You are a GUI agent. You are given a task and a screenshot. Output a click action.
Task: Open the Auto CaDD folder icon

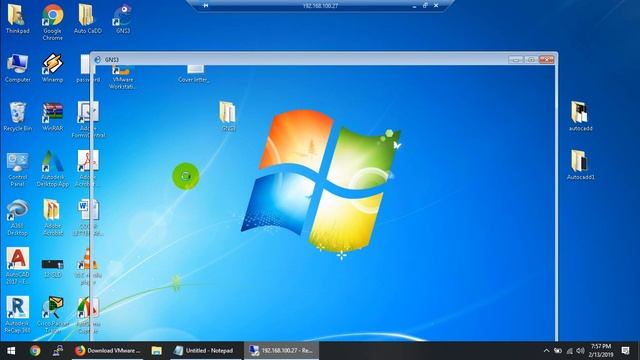coord(87,19)
